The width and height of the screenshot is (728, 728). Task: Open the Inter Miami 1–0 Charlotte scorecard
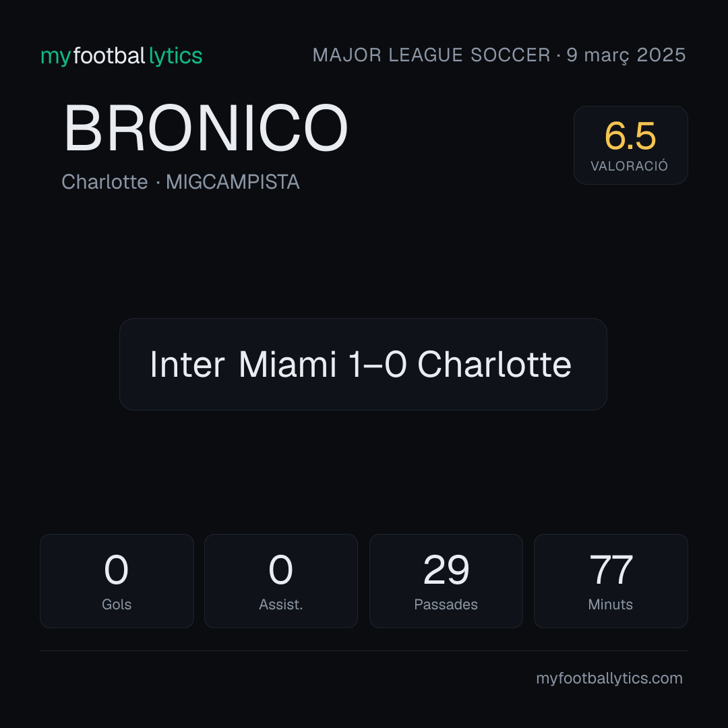click(x=363, y=364)
